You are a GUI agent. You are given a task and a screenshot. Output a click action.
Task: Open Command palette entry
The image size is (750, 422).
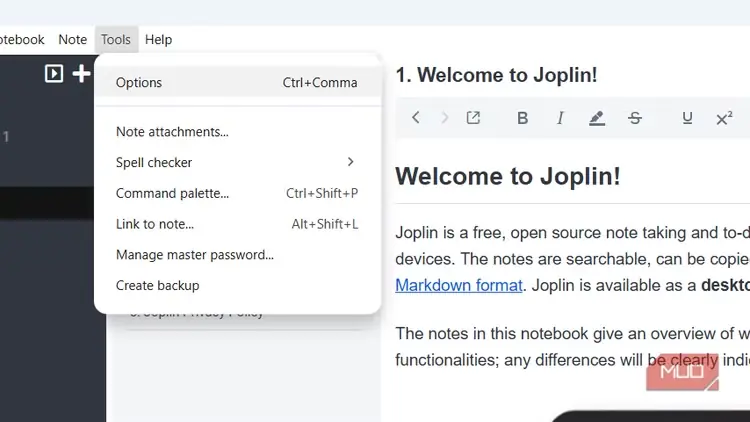pos(237,193)
